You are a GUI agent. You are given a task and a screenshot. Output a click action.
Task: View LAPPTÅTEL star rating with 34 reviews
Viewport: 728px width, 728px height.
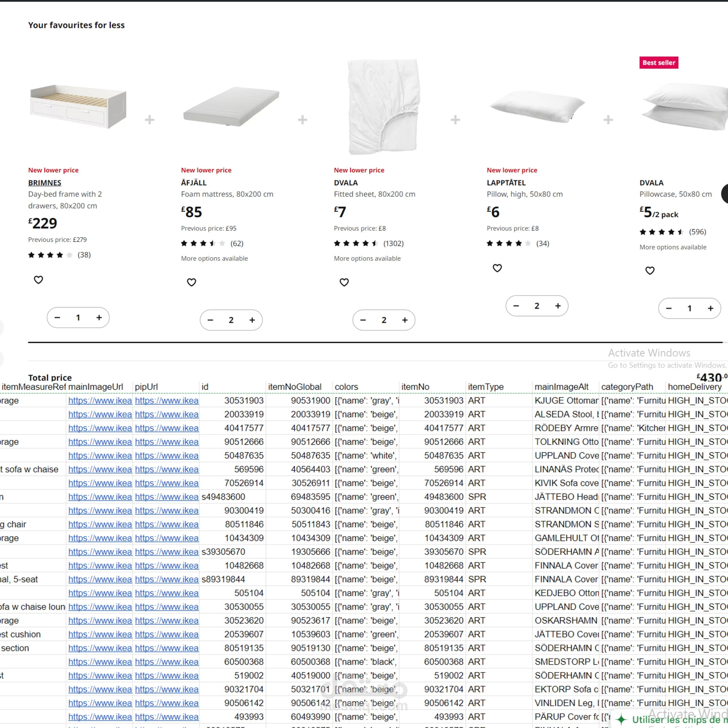[518, 243]
